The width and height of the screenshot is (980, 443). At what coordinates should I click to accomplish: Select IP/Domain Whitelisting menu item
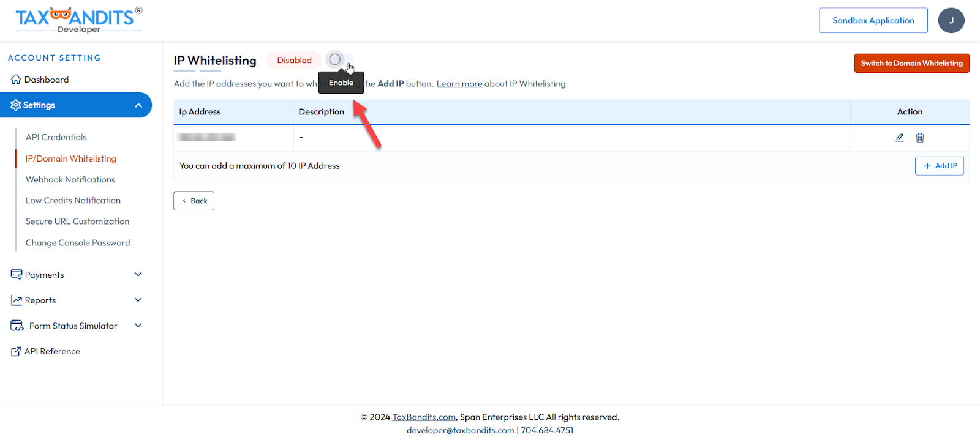click(71, 158)
